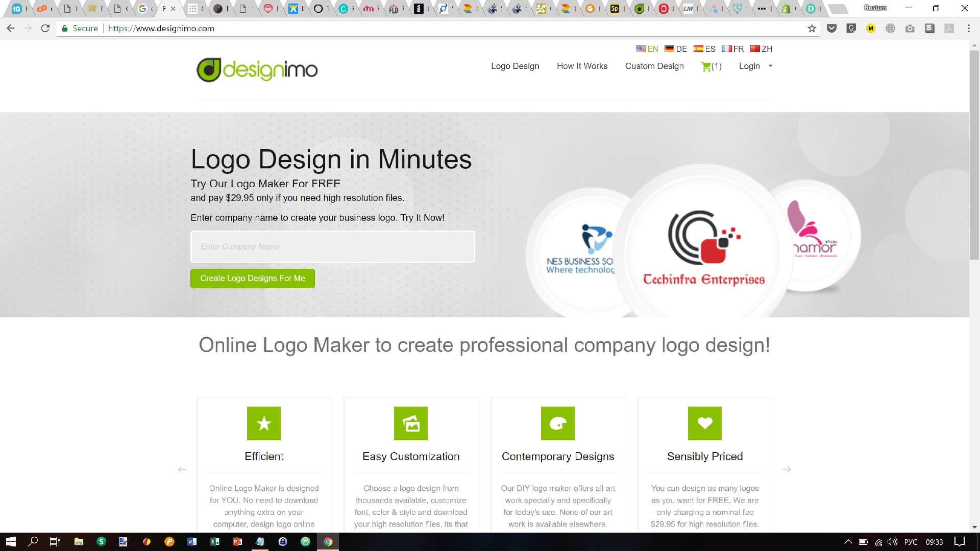This screenshot has width=980, height=551.
Task: Open the Custom Design menu item
Action: (x=654, y=66)
